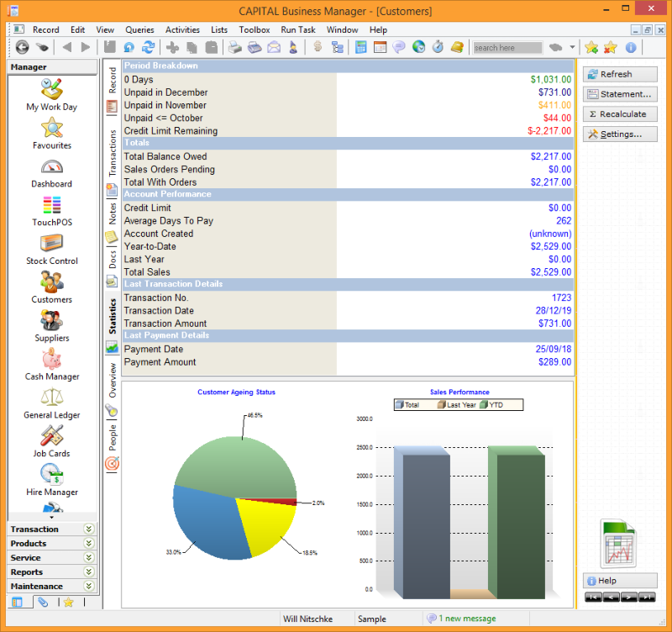672x632 pixels.
Task: Open Cash Manager with the piggy bank icon
Action: (52, 365)
